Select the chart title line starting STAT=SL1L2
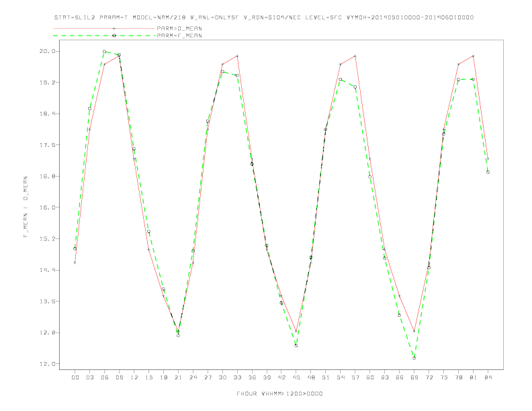Screen dimensions: 532x411 [x=263, y=17]
